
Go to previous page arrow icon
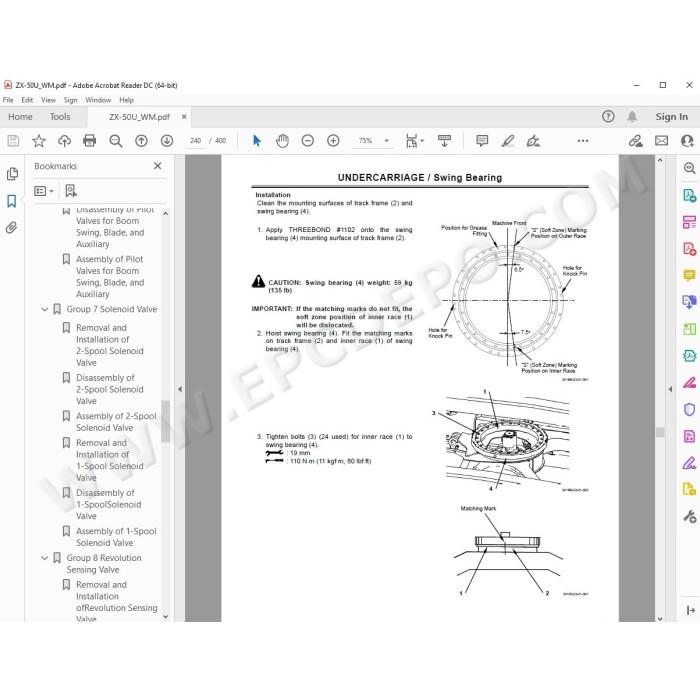tap(141, 141)
